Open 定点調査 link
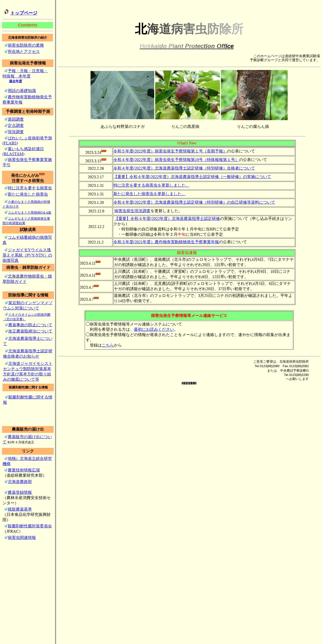Viewport: 322px width, 644px height. [16, 126]
